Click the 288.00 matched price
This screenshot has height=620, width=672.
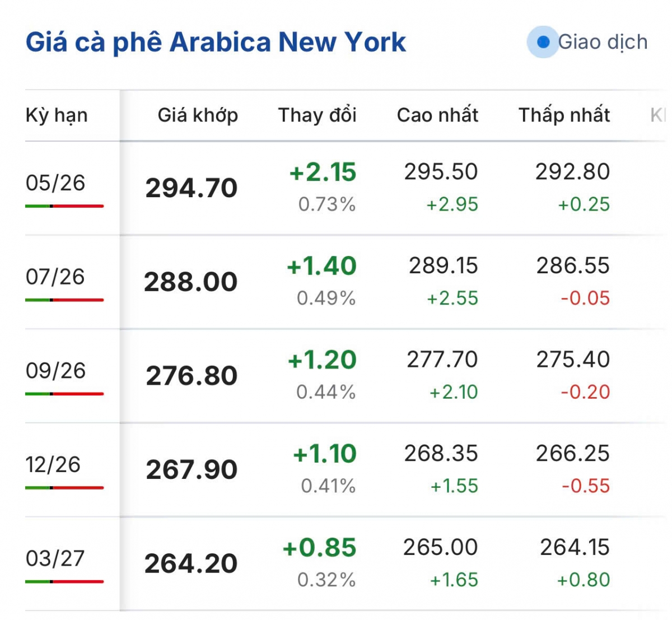191,282
